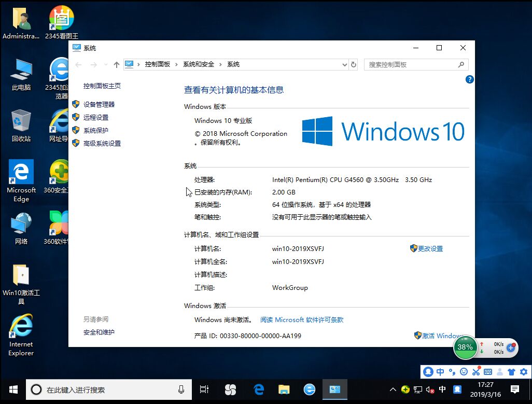The image size is (532, 404).
Task: Click the 控制面板 breadcrumb
Action: coord(158,64)
